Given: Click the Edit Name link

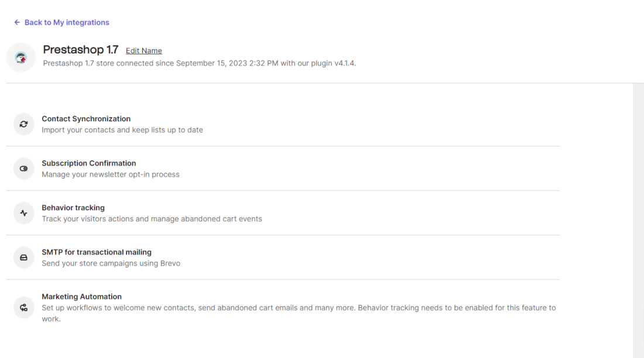Looking at the screenshot, I should (144, 50).
